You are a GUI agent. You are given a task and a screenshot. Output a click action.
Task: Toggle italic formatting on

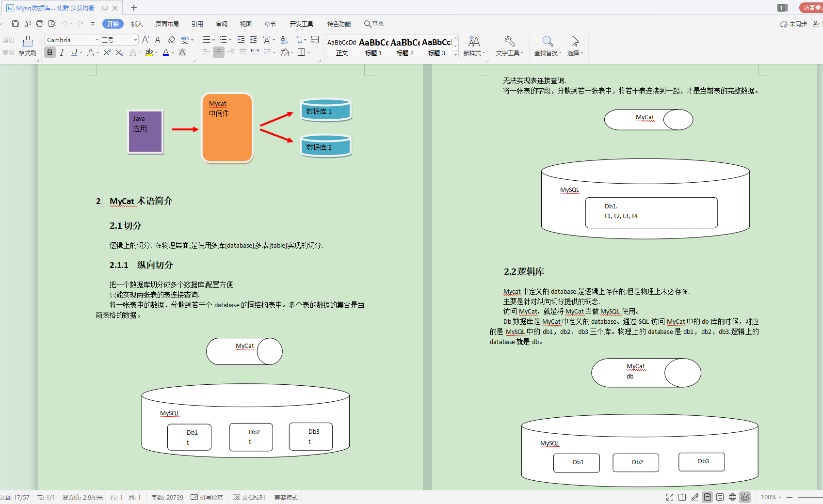(x=62, y=52)
